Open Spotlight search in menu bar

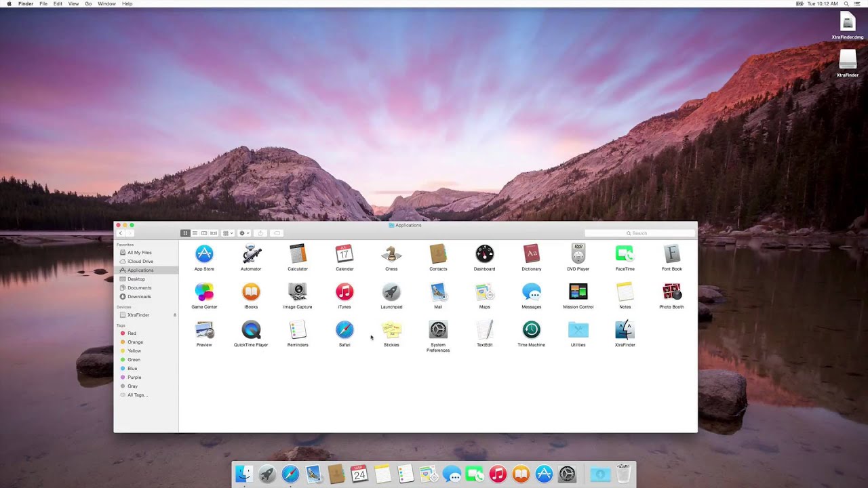coord(846,4)
